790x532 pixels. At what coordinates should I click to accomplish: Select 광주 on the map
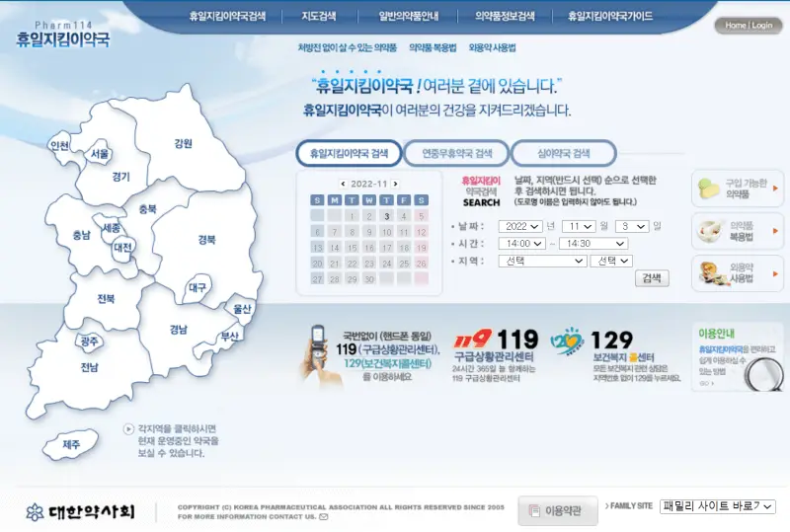coord(90,342)
